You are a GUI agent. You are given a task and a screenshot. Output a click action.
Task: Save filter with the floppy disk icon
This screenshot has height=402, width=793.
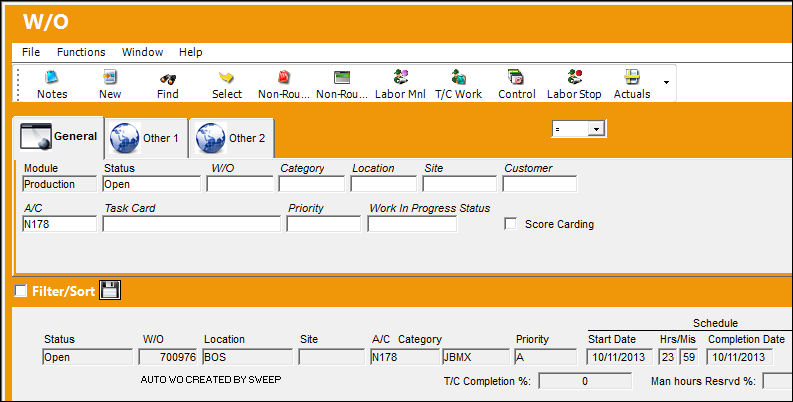[110, 290]
